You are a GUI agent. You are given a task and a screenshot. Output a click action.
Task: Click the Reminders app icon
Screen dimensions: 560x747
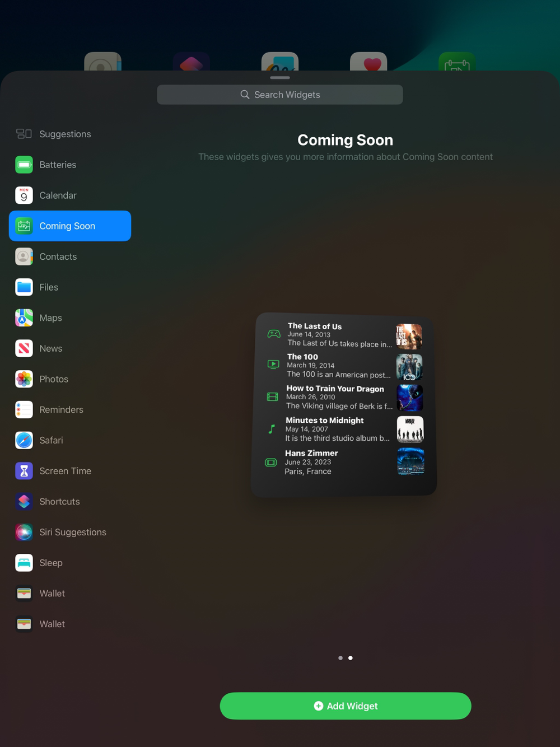[24, 409]
